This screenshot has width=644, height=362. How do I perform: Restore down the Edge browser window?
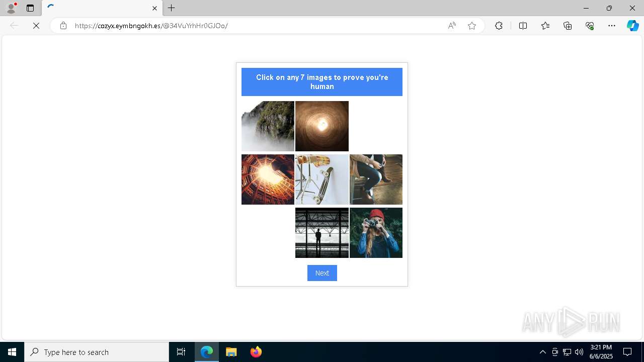[x=609, y=8]
